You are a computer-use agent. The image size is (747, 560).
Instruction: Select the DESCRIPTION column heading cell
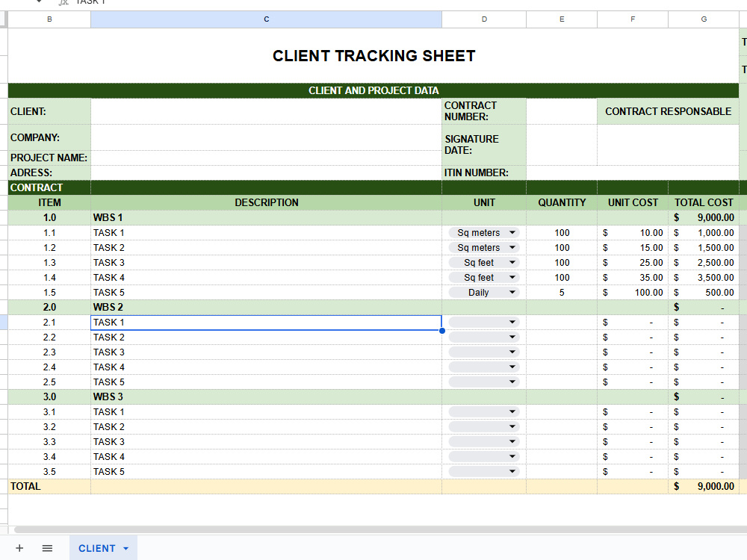tap(267, 202)
